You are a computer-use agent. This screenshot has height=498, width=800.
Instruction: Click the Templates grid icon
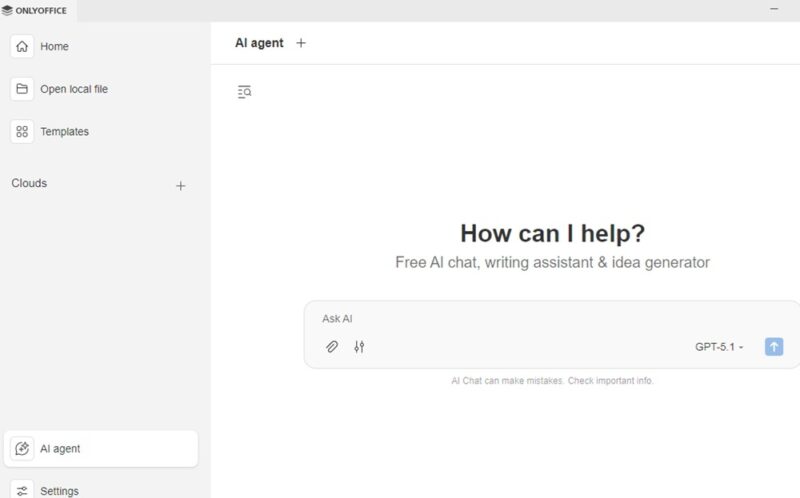tap(22, 132)
